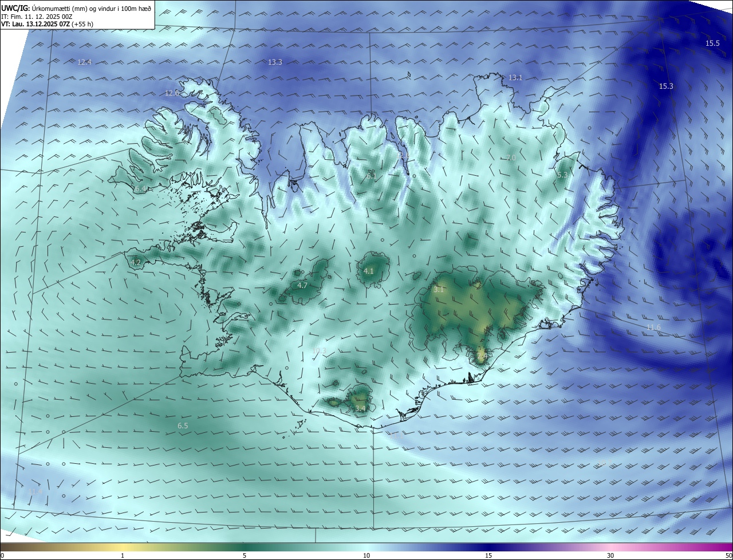Click the 12.6 value near the Westfjords
This screenshot has height=560, width=733.
(172, 93)
